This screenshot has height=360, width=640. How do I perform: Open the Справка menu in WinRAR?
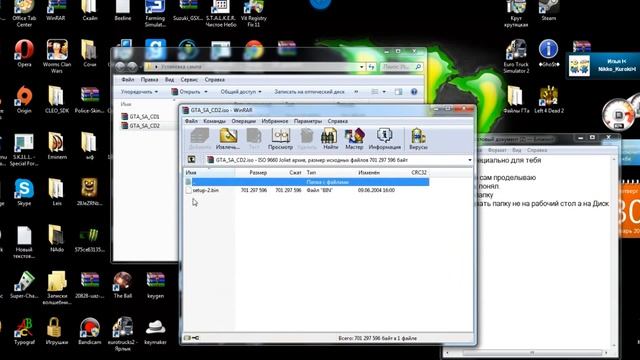point(338,121)
